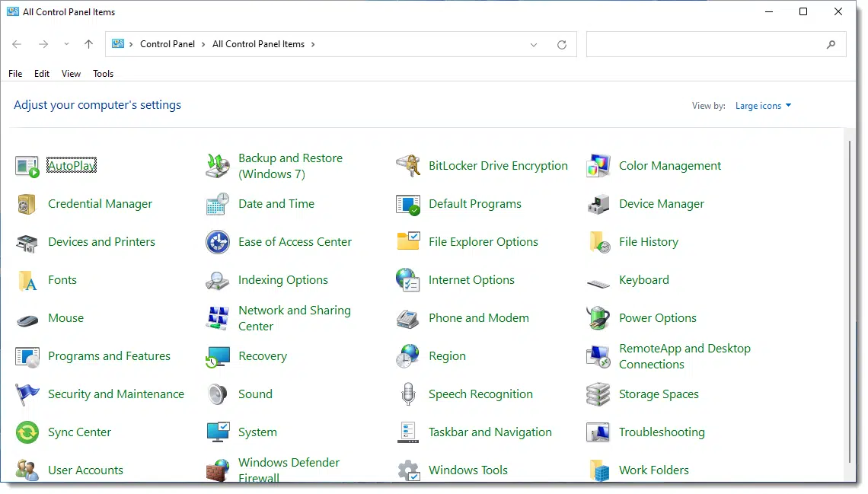This screenshot has width=868, height=494.
Task: Click the Credential Manager safe icon
Action: click(x=27, y=204)
